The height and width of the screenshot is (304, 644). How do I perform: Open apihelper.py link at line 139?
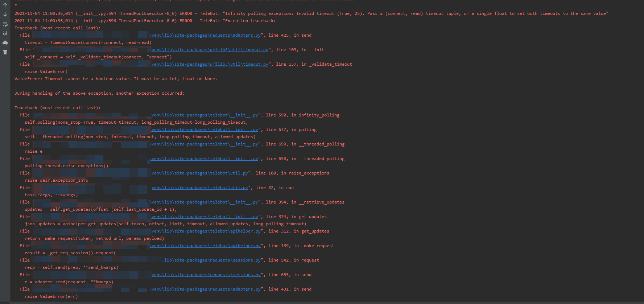tap(205, 246)
